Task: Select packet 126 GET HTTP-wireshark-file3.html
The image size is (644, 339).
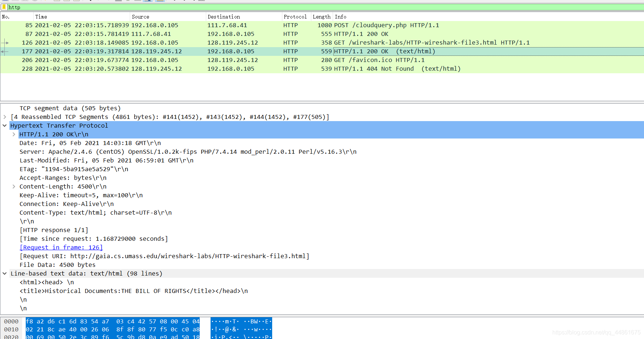Action: click(x=322, y=43)
